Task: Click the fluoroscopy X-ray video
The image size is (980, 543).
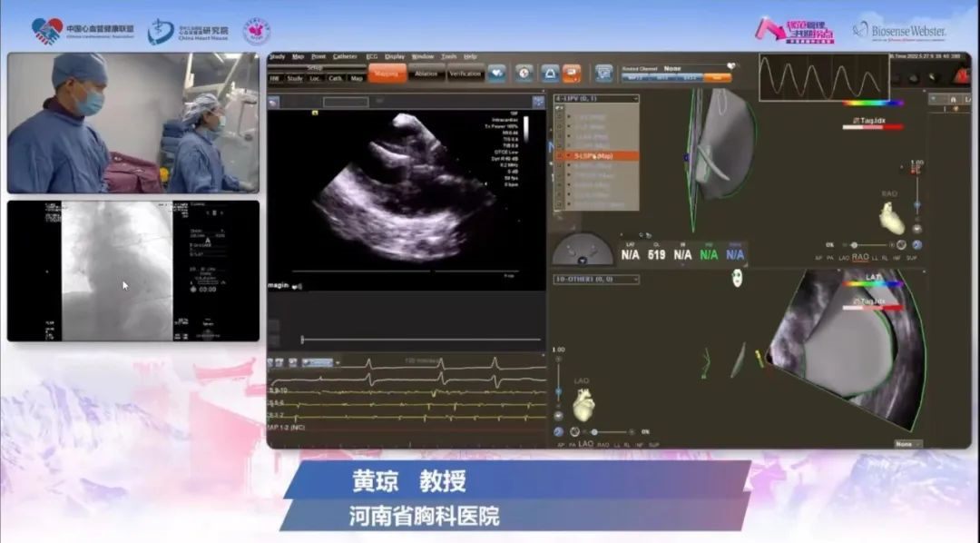Action: point(133,271)
